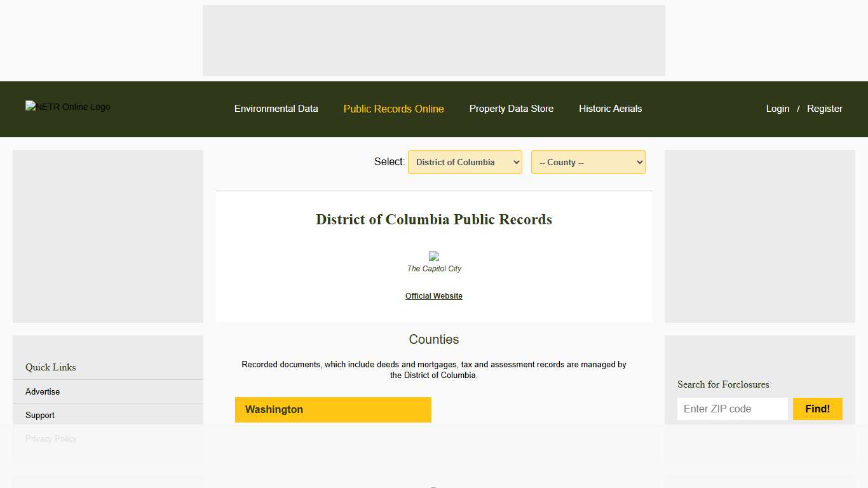Open the Register page
The height and width of the screenshot is (488, 868).
(x=824, y=109)
